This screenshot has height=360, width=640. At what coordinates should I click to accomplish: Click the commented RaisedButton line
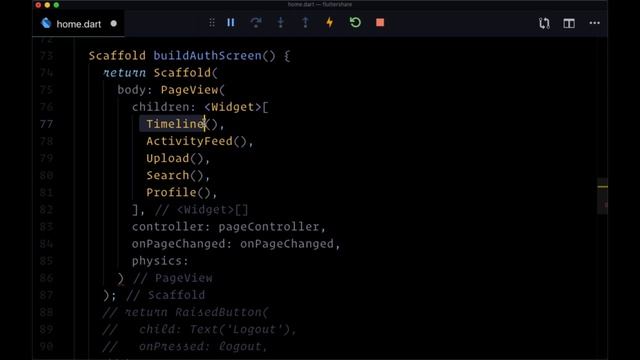coord(185,312)
